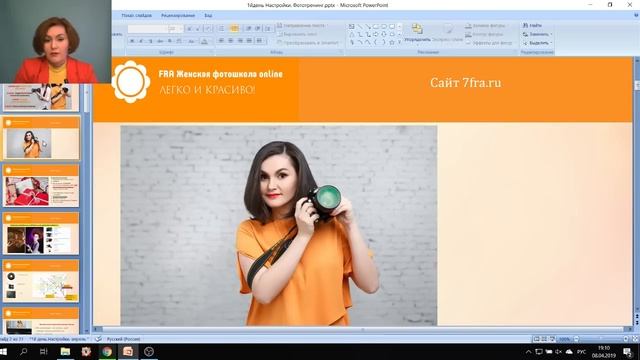Click the volume icon in the system tray
Screen dimensions: 640x360
pyautogui.click(x=558, y=352)
